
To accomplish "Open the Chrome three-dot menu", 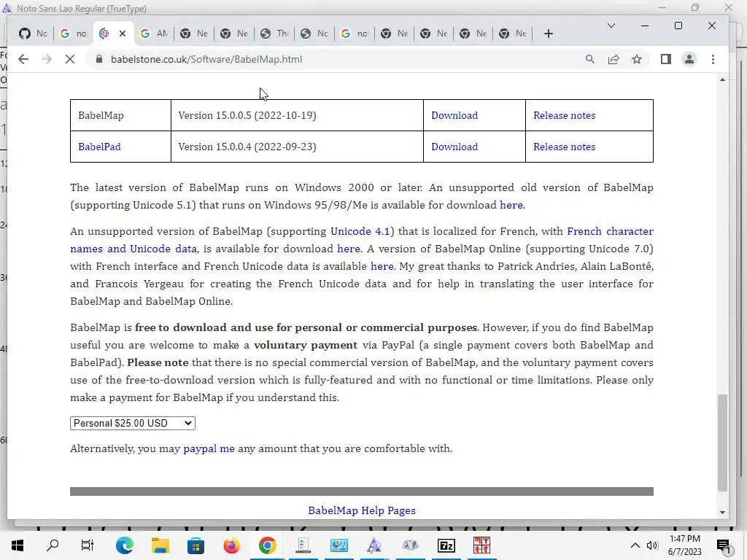I will point(713,59).
